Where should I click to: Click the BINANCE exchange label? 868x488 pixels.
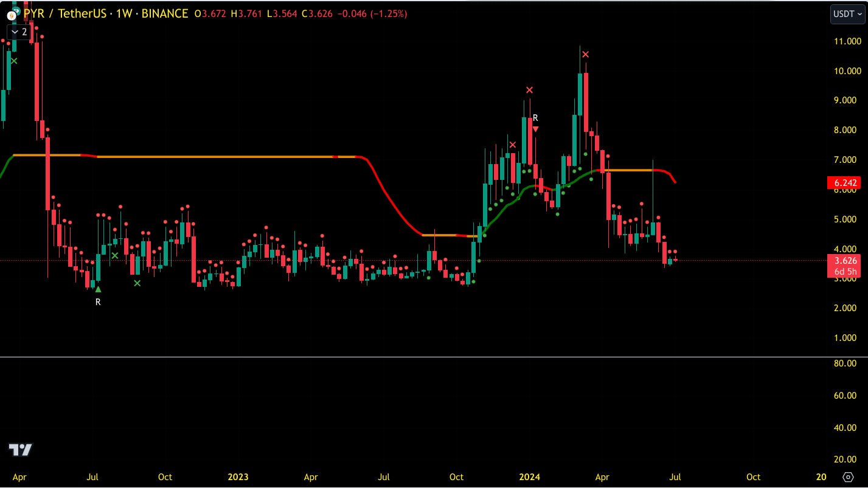coord(165,13)
